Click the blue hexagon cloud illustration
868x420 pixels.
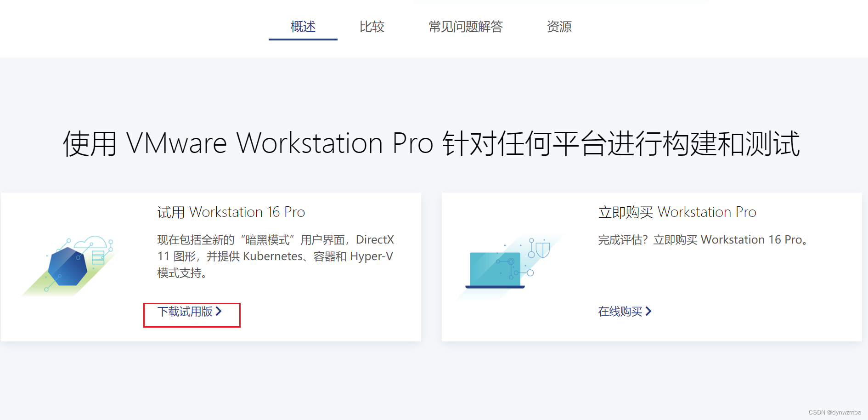point(69,266)
